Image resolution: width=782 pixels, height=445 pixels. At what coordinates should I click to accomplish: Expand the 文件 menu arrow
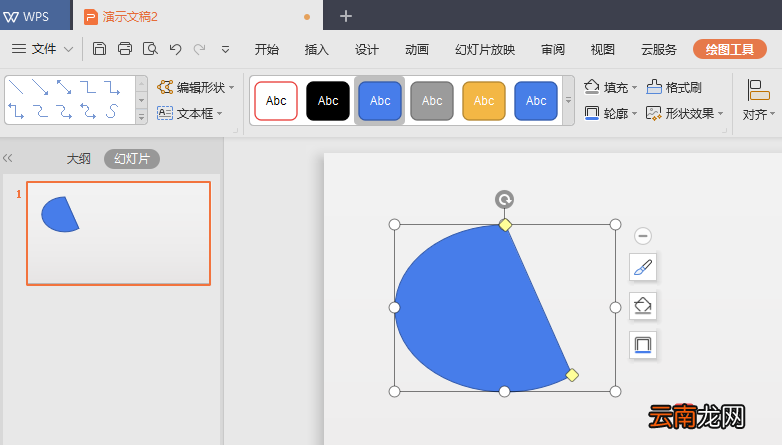point(69,49)
